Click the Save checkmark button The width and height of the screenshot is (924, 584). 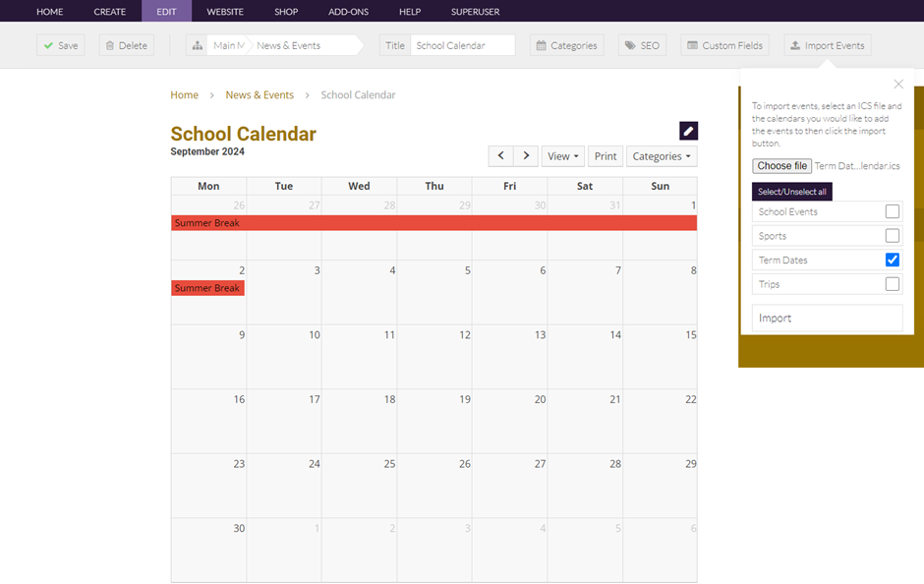click(61, 45)
